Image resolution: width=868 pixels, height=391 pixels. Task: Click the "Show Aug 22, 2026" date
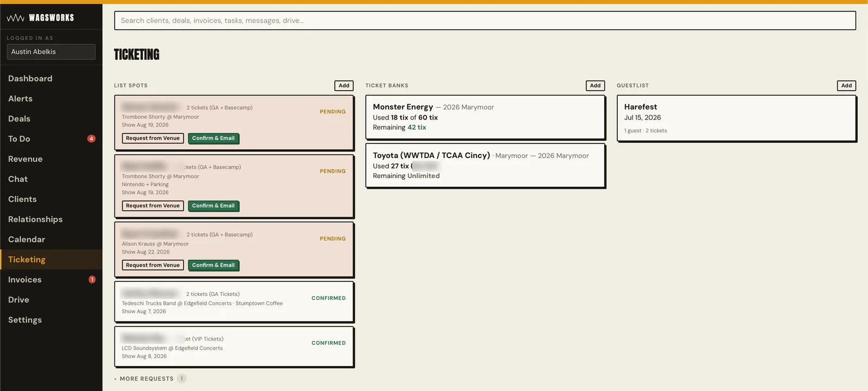(145, 252)
